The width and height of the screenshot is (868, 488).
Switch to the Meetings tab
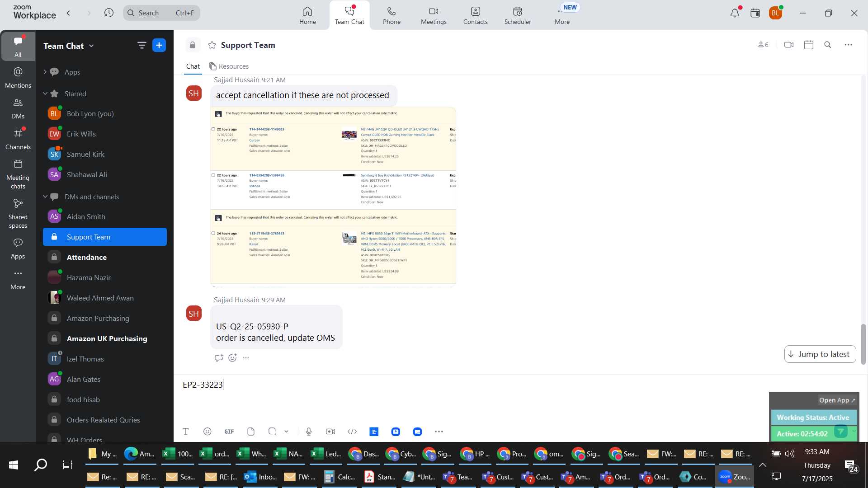point(434,15)
